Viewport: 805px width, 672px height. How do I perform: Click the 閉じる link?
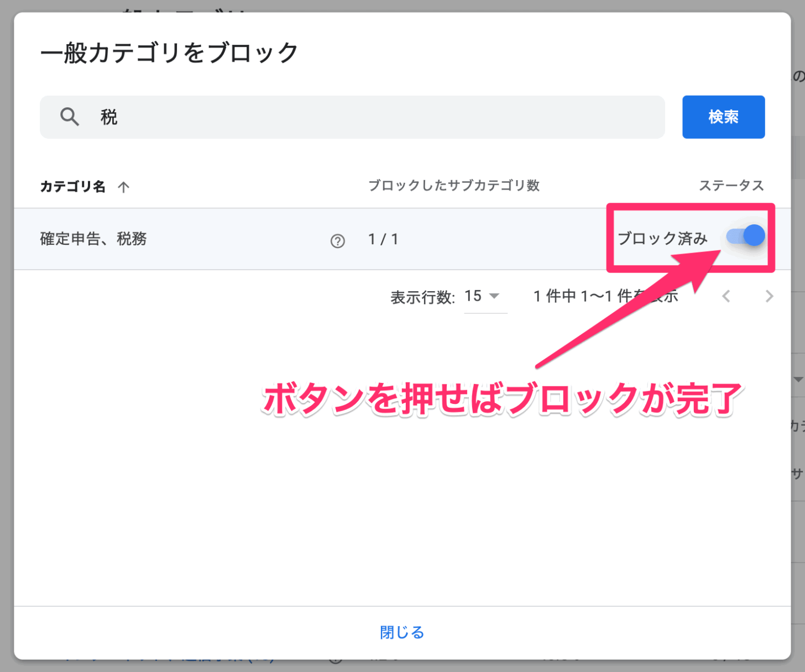click(x=402, y=632)
